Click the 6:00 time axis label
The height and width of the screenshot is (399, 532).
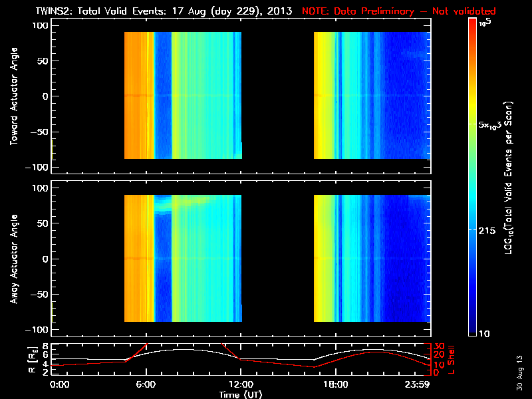tap(146, 385)
